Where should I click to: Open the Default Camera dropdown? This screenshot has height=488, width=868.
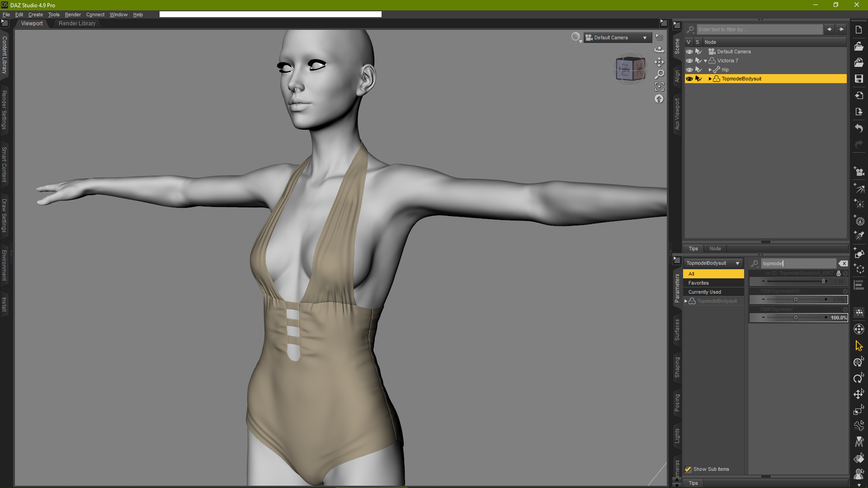click(617, 38)
